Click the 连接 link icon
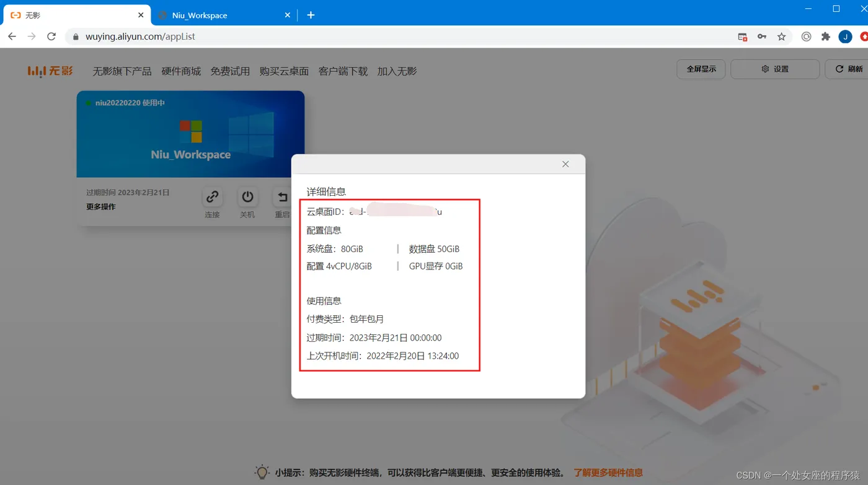 [x=213, y=197]
